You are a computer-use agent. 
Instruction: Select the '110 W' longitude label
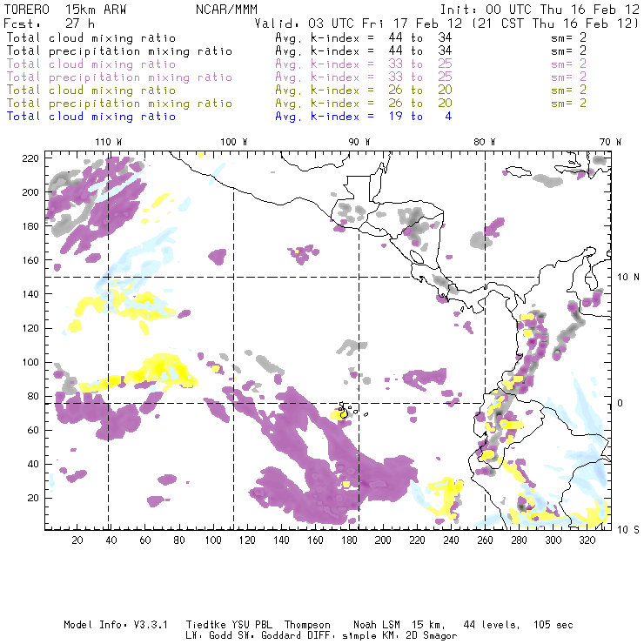coord(109,142)
